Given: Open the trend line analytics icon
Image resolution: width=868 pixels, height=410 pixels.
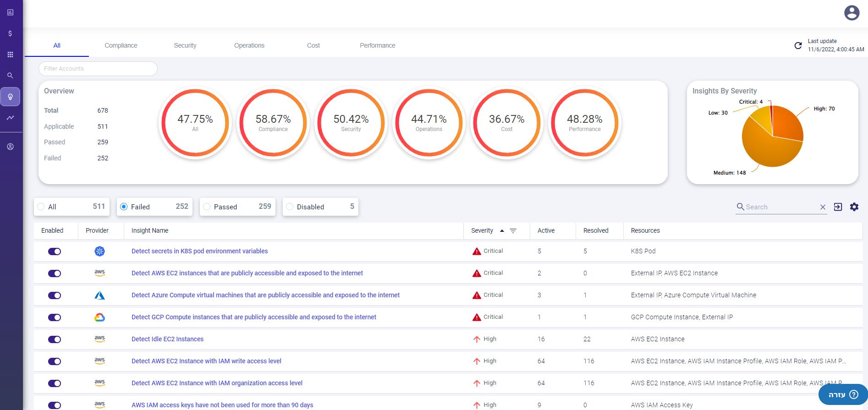Looking at the screenshot, I should 10,118.
